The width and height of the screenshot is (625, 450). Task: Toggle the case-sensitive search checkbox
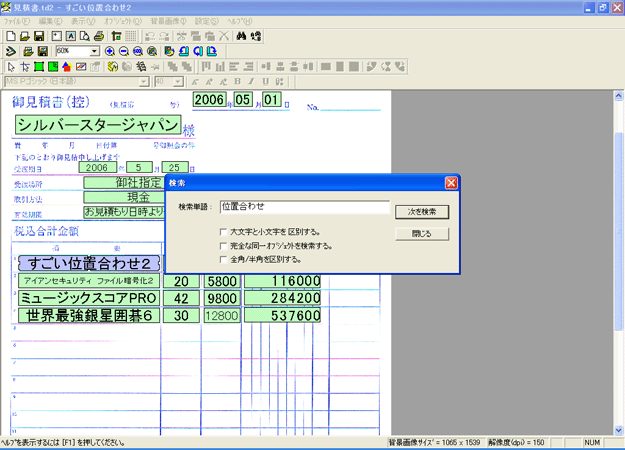(x=223, y=232)
